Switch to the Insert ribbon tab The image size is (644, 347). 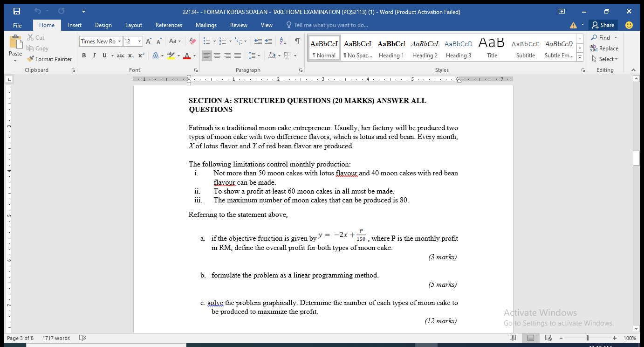click(75, 25)
